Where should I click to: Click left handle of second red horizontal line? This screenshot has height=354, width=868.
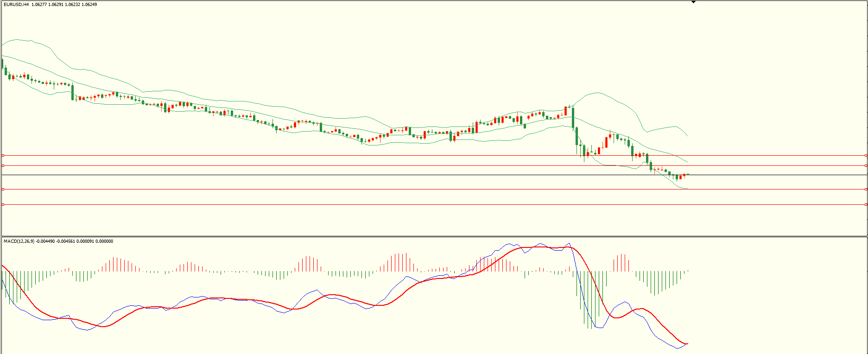pos(3,165)
